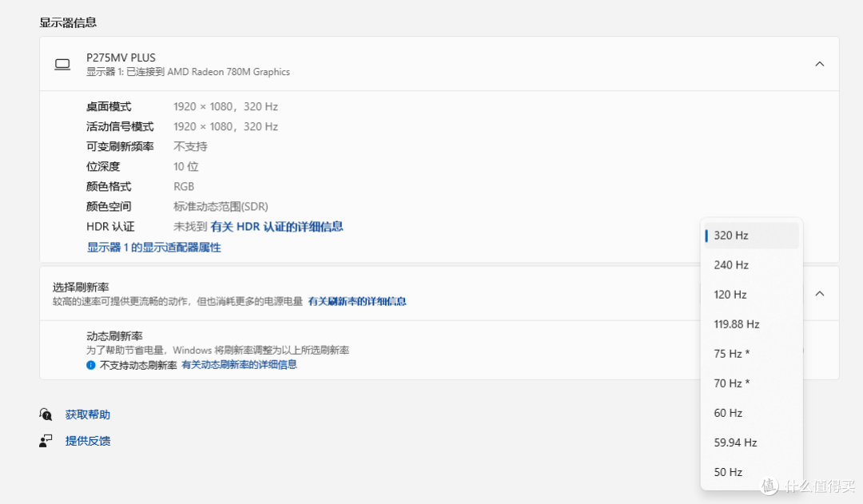This screenshot has height=504, width=863.
Task: Choose 50 Hz from the list
Action: point(751,473)
